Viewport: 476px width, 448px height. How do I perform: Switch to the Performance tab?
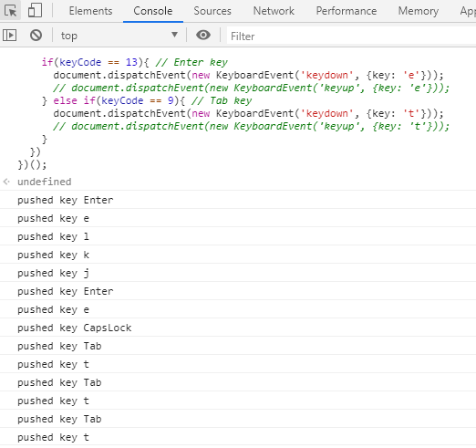click(x=347, y=11)
